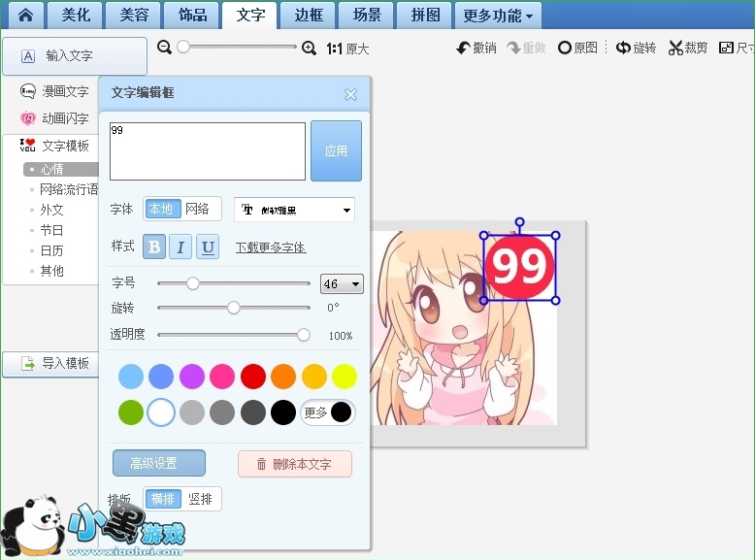Select the 心情 template category
This screenshot has height=560, width=755.
pos(61,169)
